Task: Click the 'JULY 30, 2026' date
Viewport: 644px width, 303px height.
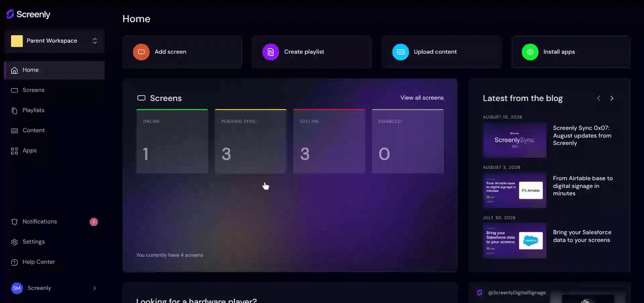Action: click(x=499, y=217)
